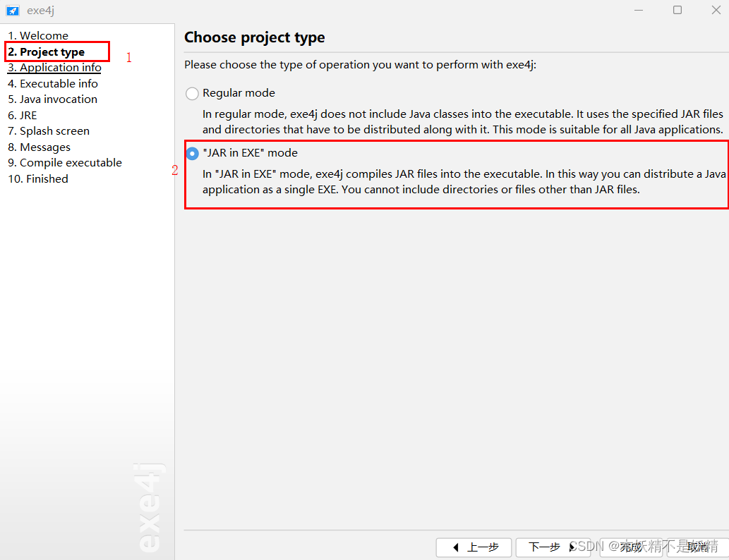Go to step 1. Welcome
Image resolution: width=729 pixels, height=560 pixels.
coord(38,36)
